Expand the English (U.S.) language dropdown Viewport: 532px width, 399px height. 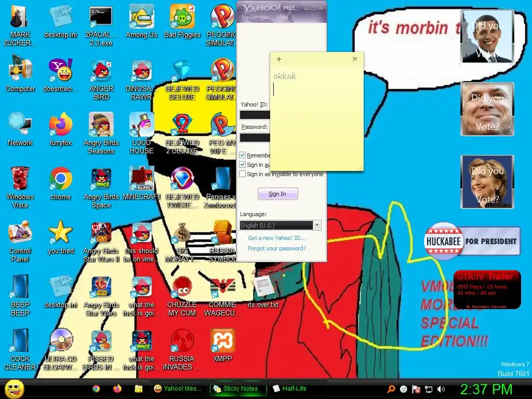(x=317, y=225)
